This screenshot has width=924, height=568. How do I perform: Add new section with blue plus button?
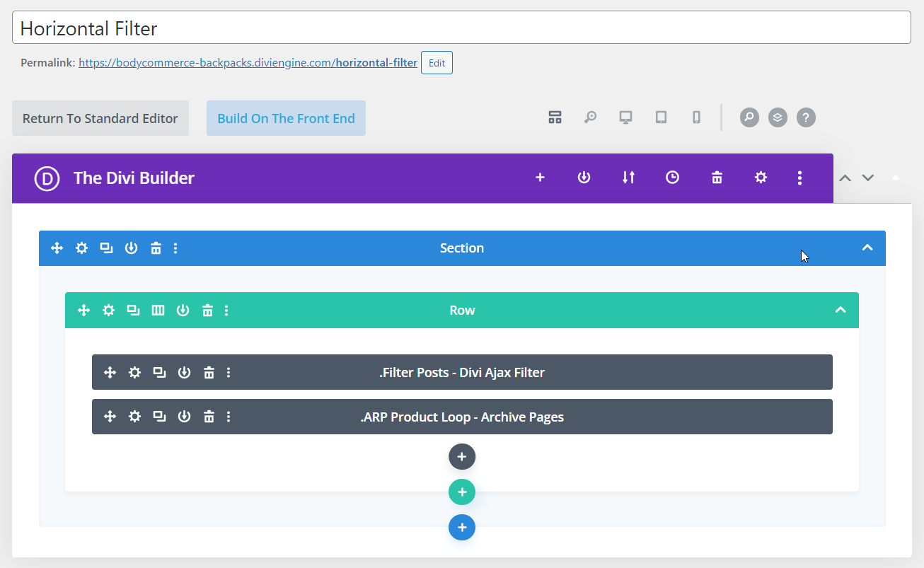click(461, 528)
